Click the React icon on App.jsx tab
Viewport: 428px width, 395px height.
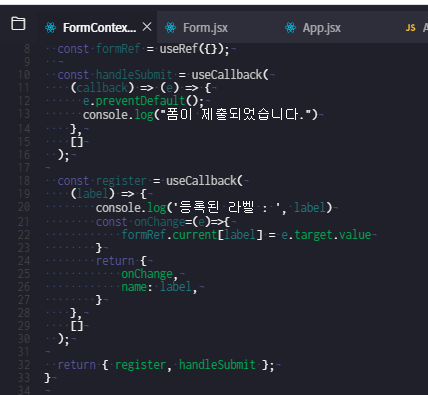pyautogui.click(x=290, y=28)
